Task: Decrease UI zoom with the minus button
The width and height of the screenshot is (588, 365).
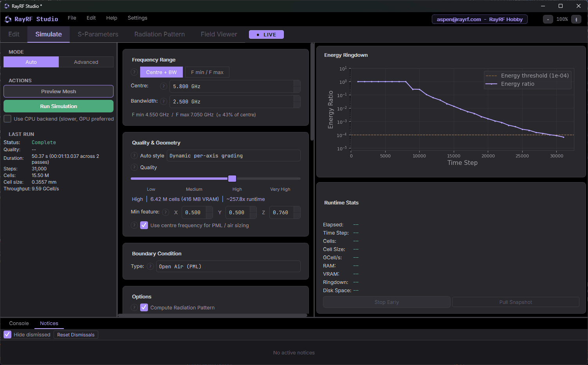Action: point(548,19)
